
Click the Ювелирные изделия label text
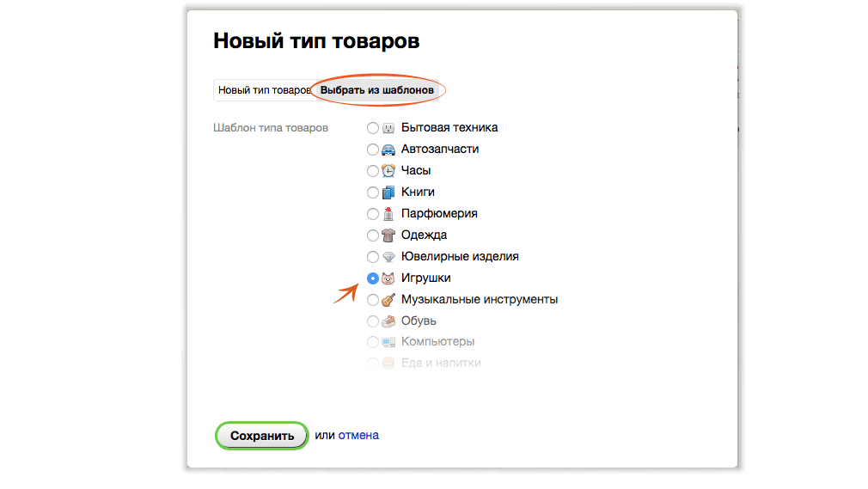pyautogui.click(x=460, y=256)
